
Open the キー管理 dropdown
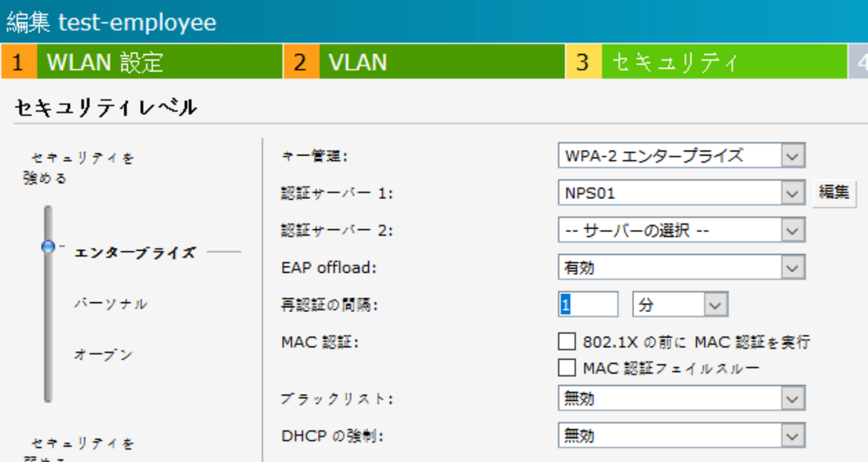coord(682,156)
